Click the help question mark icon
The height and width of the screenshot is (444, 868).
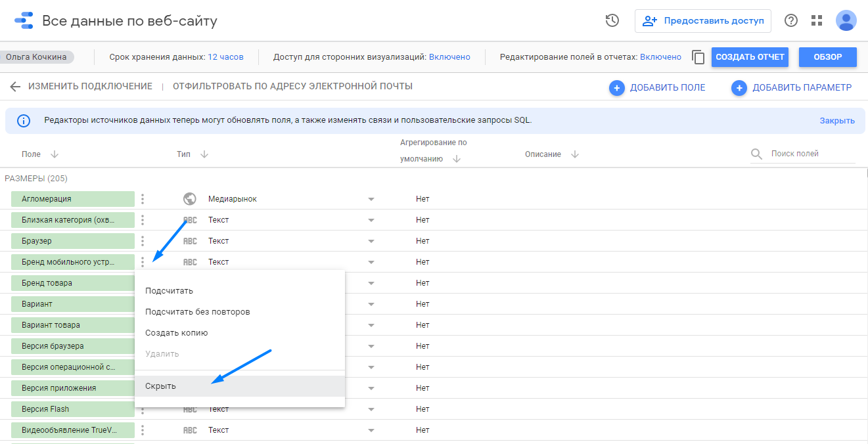pos(791,20)
